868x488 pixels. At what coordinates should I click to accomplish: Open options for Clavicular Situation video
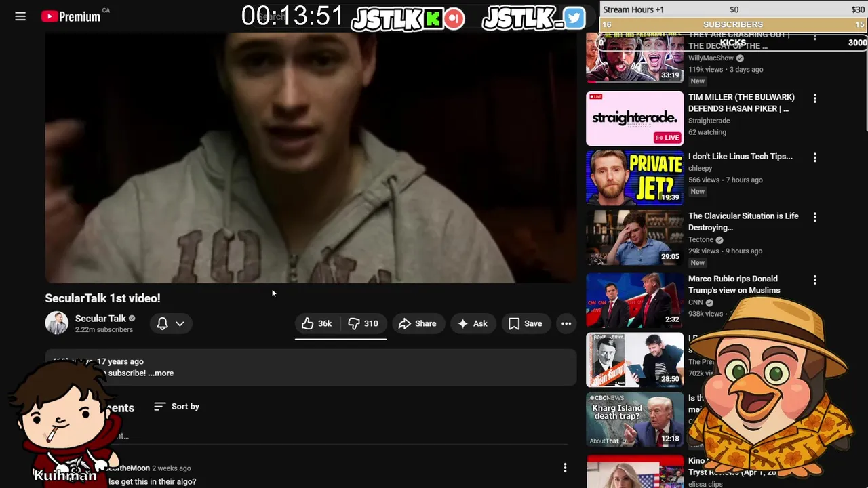click(x=814, y=217)
